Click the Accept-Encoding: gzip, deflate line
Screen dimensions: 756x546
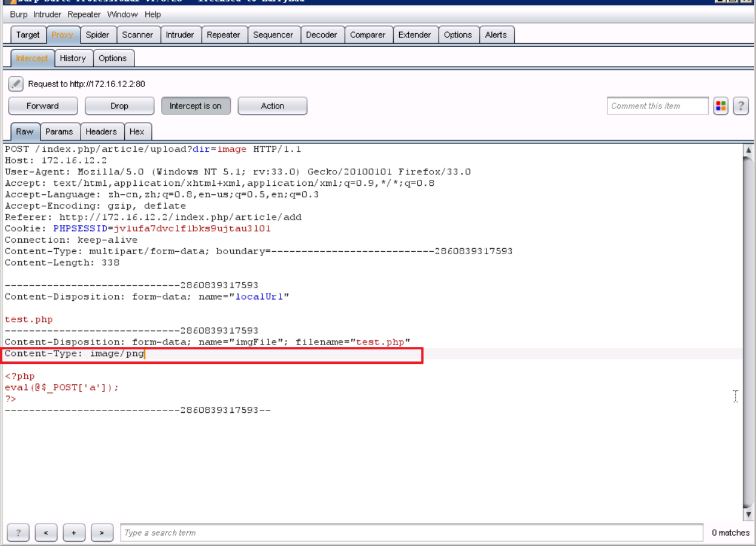click(x=95, y=206)
